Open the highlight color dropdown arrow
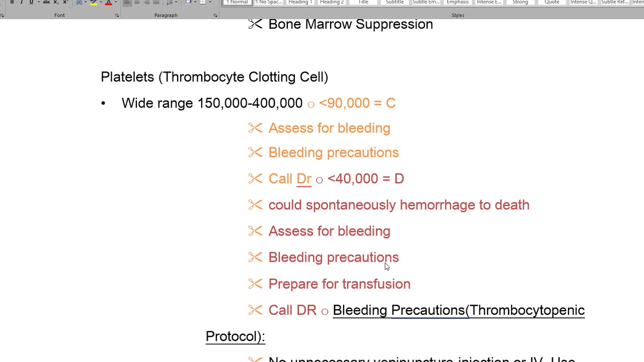This screenshot has height=362, width=644. pyautogui.click(x=100, y=3)
